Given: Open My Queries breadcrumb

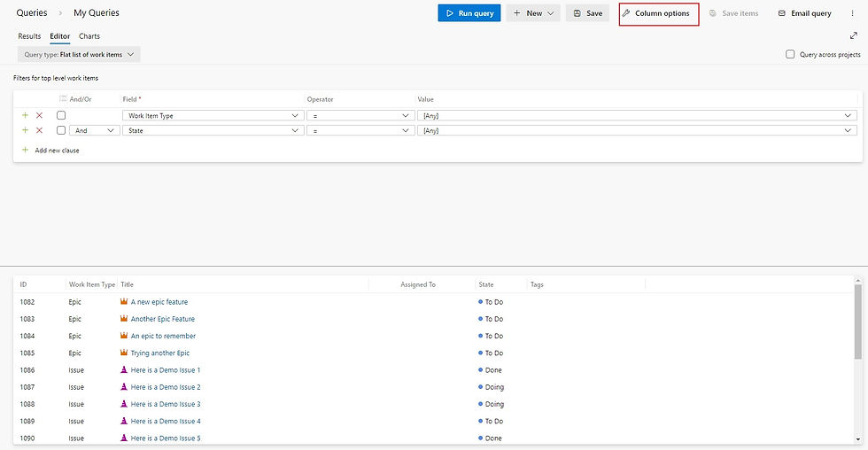Looking at the screenshot, I should 97,12.
